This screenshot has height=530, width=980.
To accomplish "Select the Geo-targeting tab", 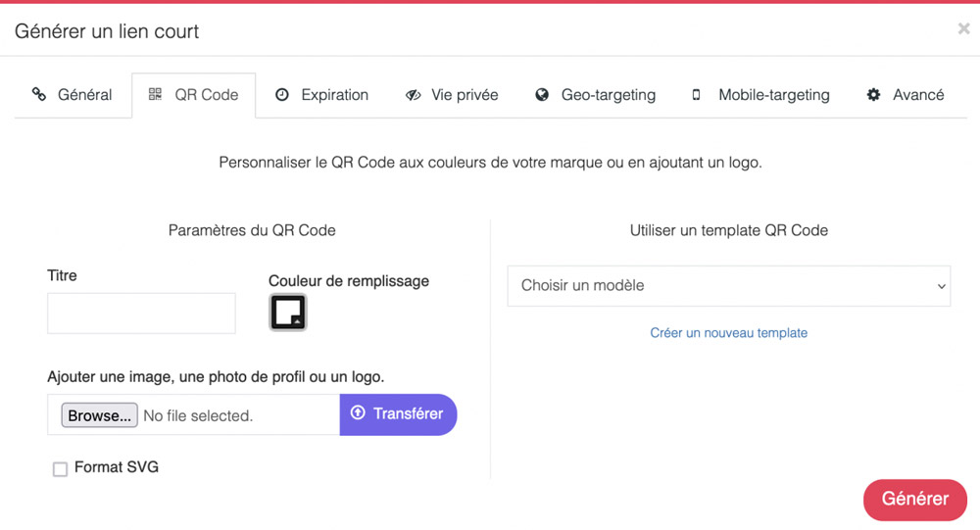I will point(596,95).
